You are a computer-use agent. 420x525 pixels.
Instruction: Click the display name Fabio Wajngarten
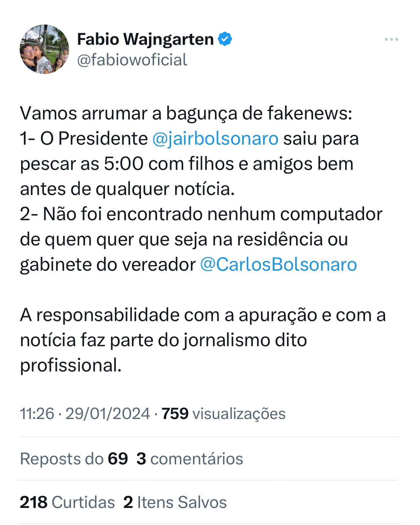point(145,39)
